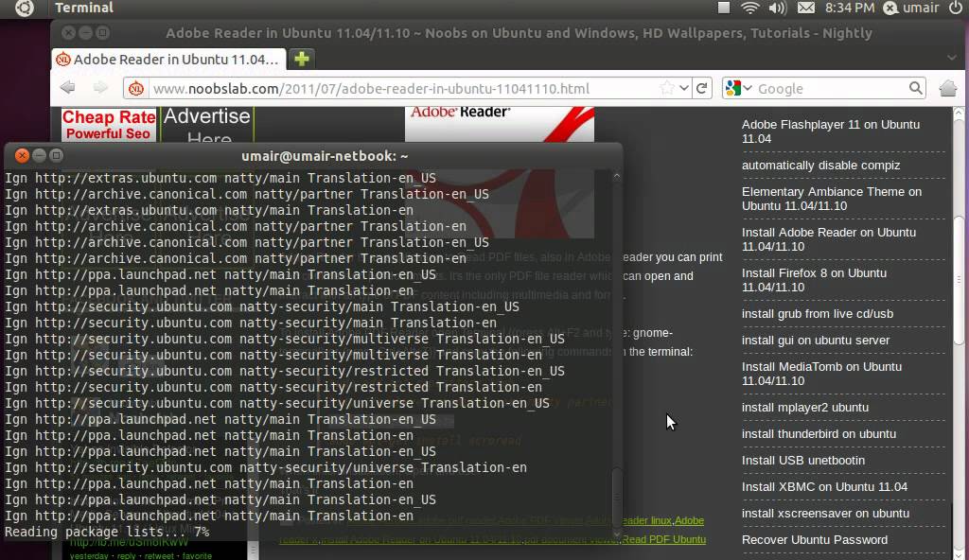
Task: Click the clock showing 8:34 PM
Action: (x=850, y=8)
